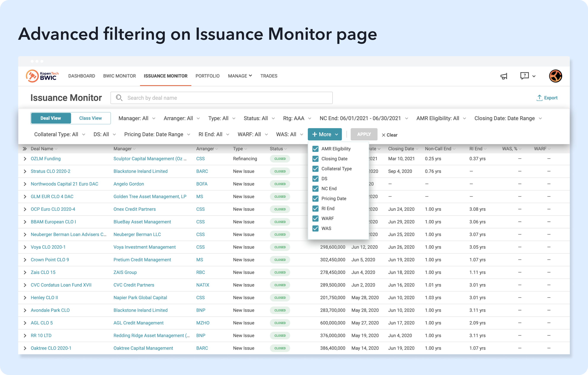Image resolution: width=588 pixels, height=375 pixels.
Task: Uncheck the Collateral Type checkbox
Action: click(315, 168)
